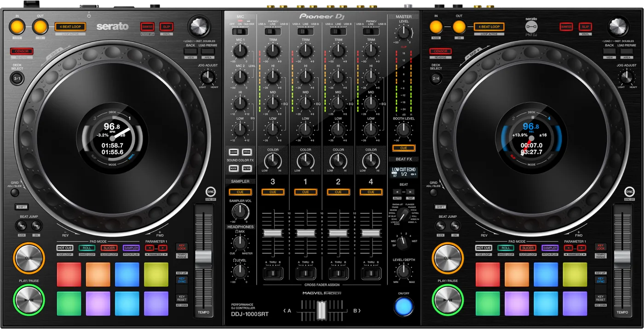Tap the right deck PLAY/PAUSE button
Viewport: 644px width, 329px height.
point(447,300)
